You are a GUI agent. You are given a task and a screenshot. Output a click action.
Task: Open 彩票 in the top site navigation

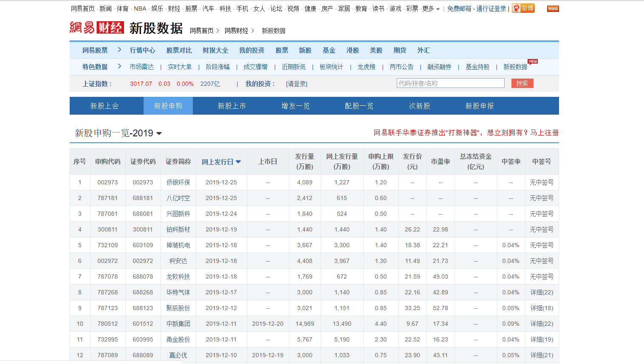(x=412, y=8)
